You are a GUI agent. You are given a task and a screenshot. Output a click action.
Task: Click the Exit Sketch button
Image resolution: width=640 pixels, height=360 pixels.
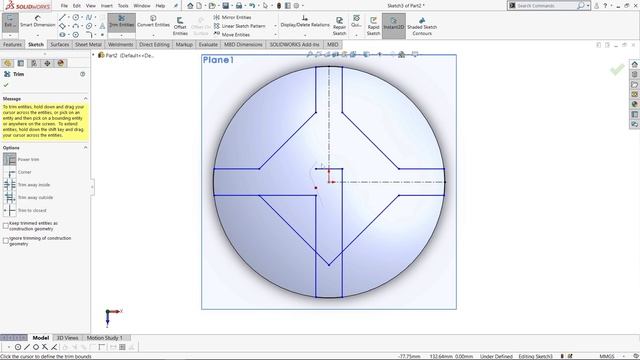click(x=9, y=22)
